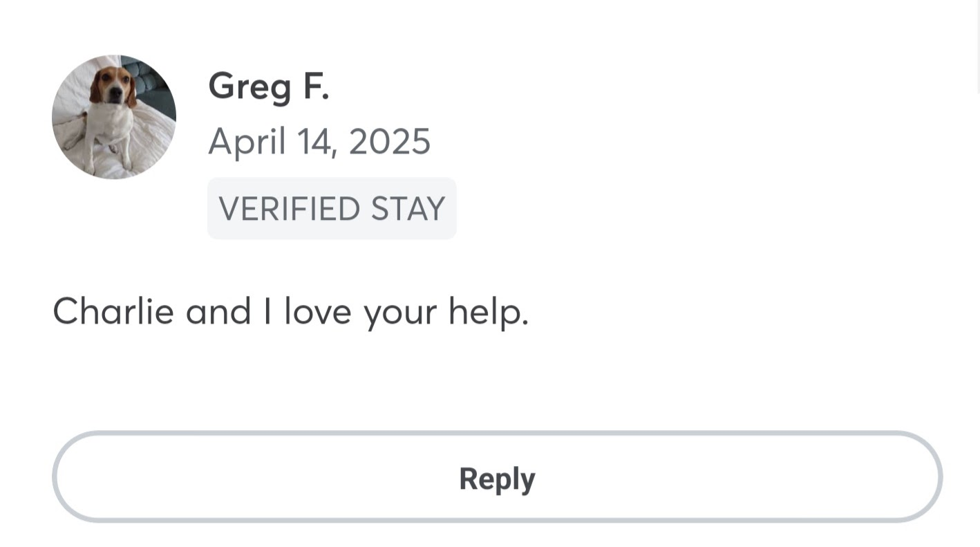
Task: Open the profile of Greg F.
Action: pyautogui.click(x=268, y=87)
